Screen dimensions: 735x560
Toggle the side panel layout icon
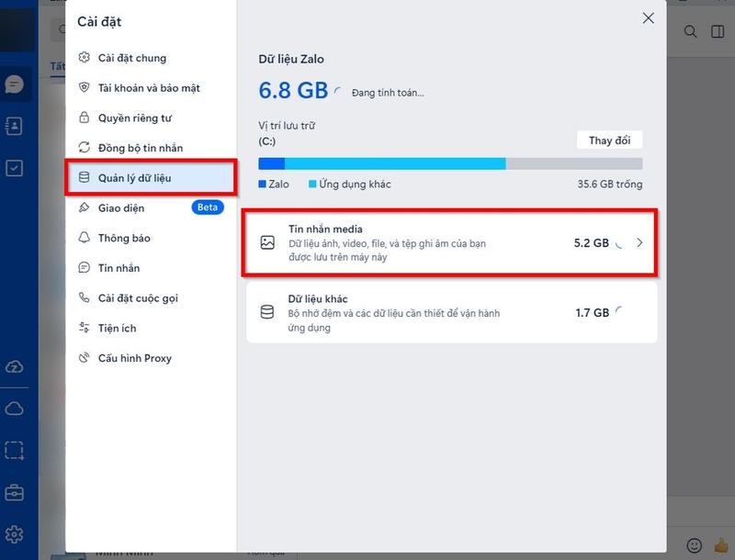(718, 31)
